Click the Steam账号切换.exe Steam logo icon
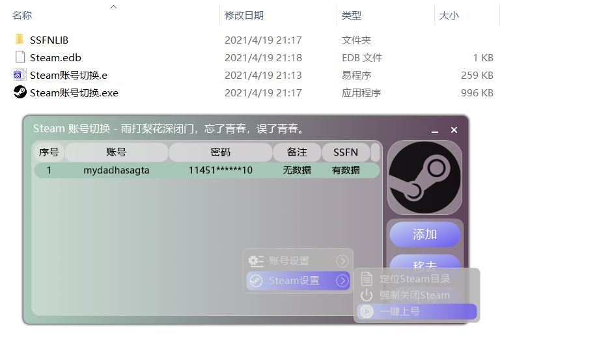This screenshot has width=597, height=364. point(20,92)
